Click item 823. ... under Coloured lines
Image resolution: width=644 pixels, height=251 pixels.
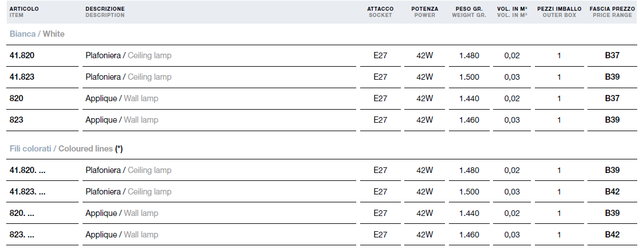tap(21, 235)
